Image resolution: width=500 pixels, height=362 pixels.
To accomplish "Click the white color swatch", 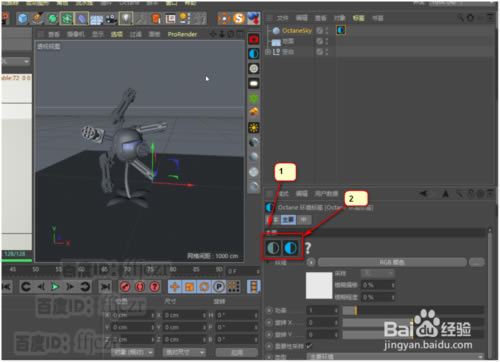I will coord(319,285).
